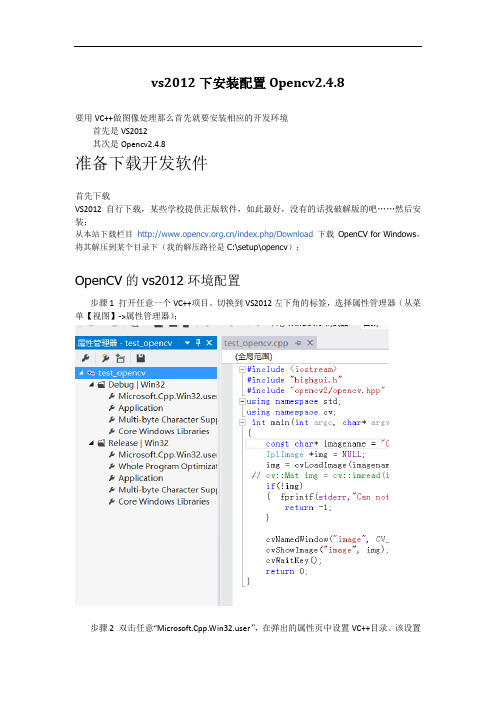Select Multi-byte Character Support under Debug | Win32

167,419
